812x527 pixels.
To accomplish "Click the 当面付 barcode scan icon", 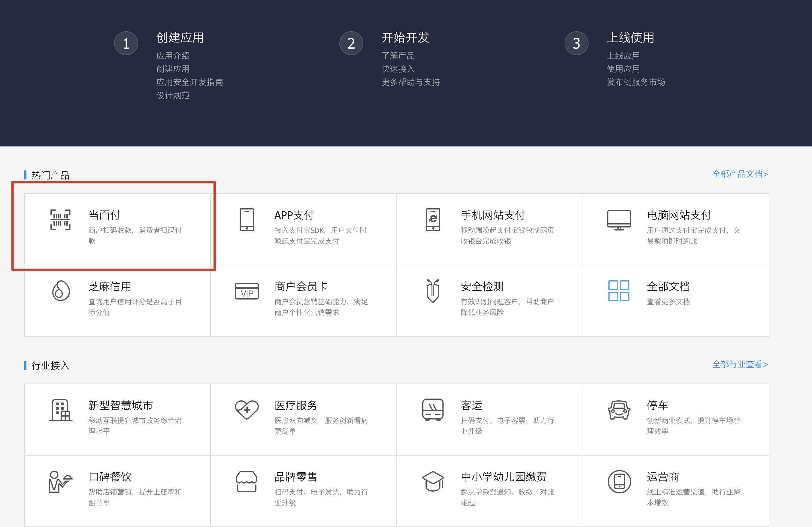I will pos(60,219).
